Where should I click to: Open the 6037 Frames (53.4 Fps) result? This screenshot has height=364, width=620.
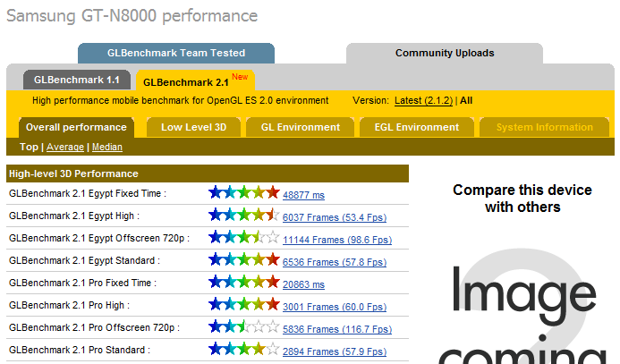coord(335,217)
